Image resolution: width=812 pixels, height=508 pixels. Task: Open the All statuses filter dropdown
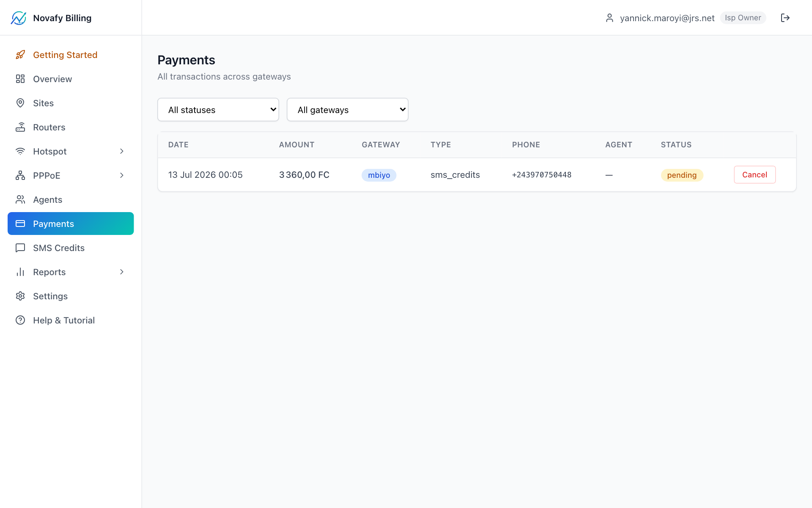[218, 110]
